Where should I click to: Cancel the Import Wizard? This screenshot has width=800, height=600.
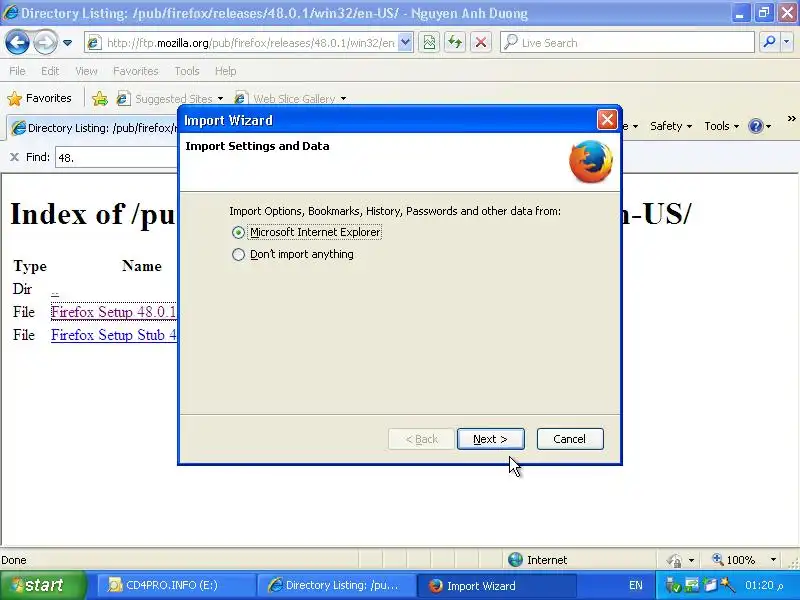(x=570, y=439)
